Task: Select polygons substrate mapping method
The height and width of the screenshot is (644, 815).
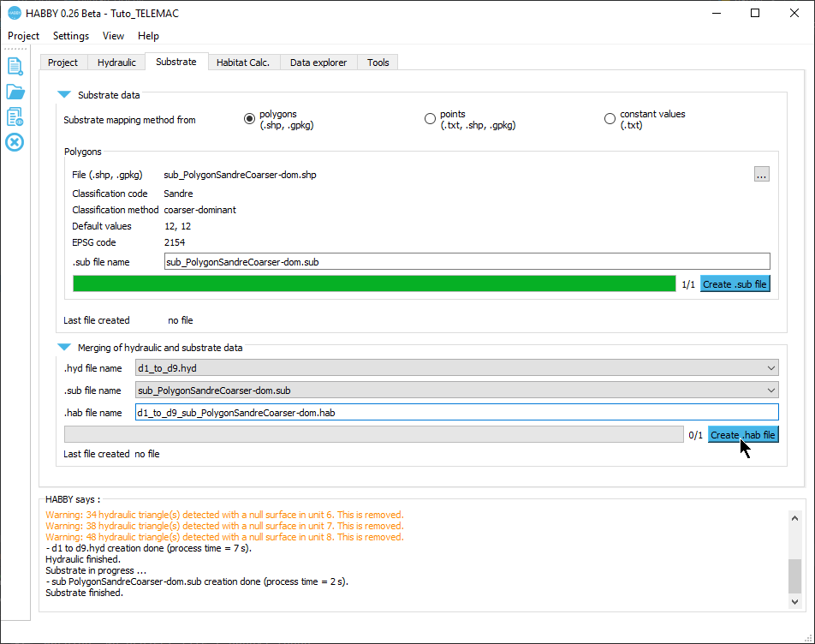Action: click(x=250, y=119)
